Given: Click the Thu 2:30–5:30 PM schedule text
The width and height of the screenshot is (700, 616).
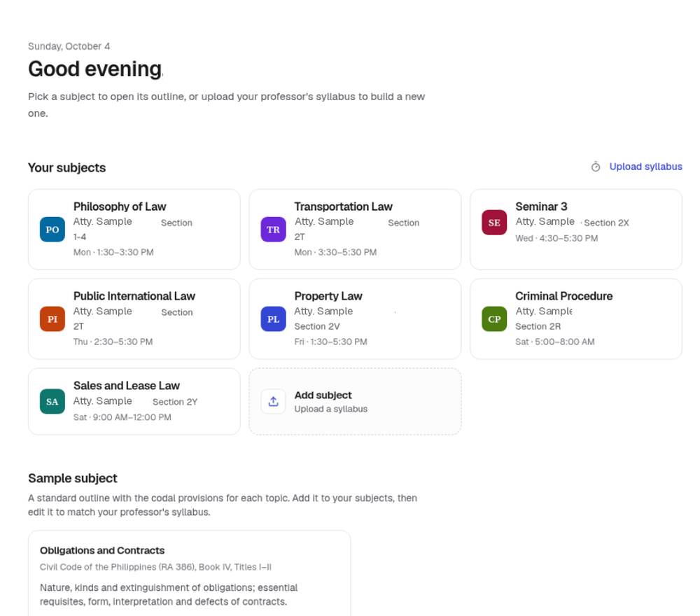Looking at the screenshot, I should click(x=113, y=342).
